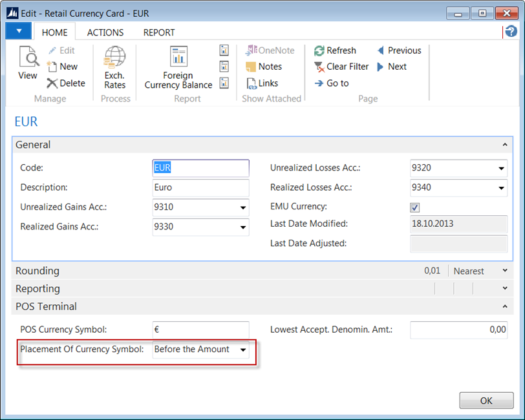Click the POS Currency Symbol field

200,330
